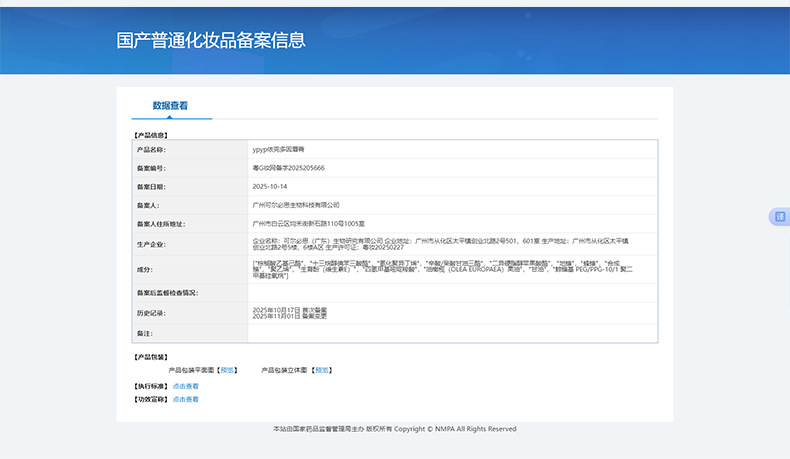Select the manufacturer info beginning with 企业名称

click(x=440, y=244)
